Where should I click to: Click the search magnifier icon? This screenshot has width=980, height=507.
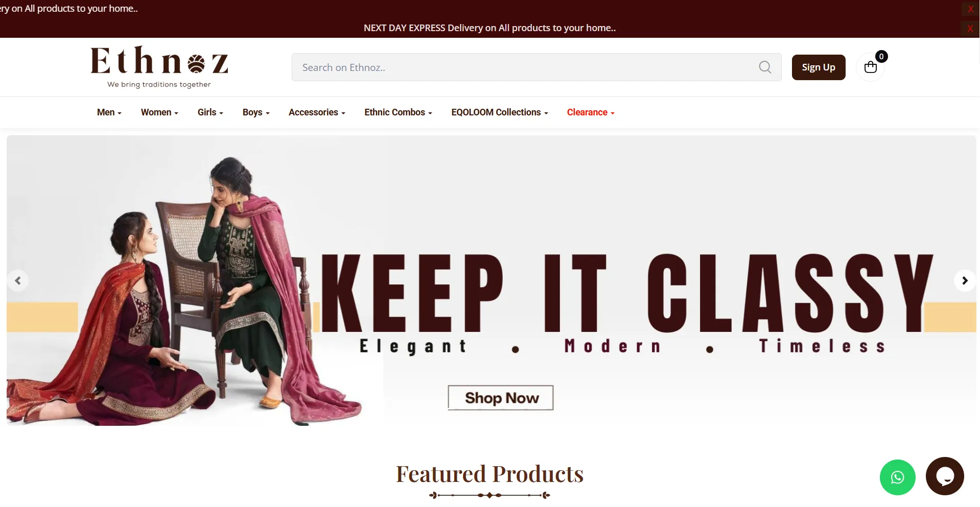pos(765,67)
